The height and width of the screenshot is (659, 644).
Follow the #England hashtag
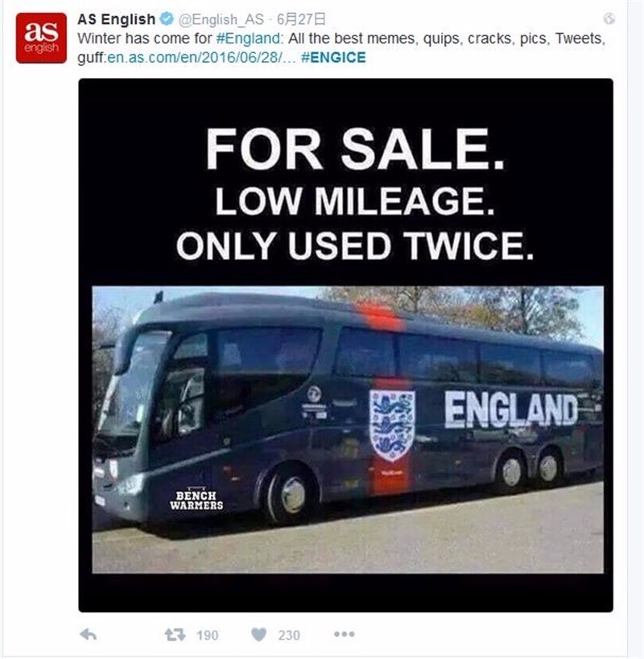pos(248,39)
